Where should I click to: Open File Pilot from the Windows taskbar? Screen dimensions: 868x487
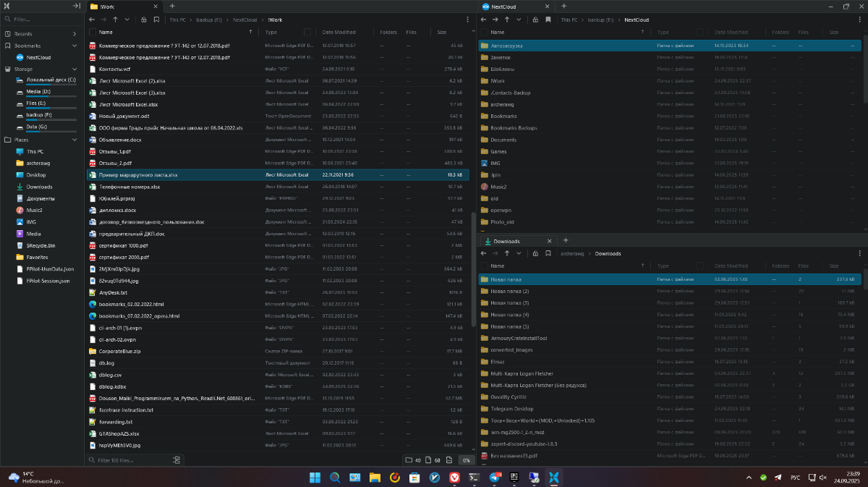tap(553, 478)
